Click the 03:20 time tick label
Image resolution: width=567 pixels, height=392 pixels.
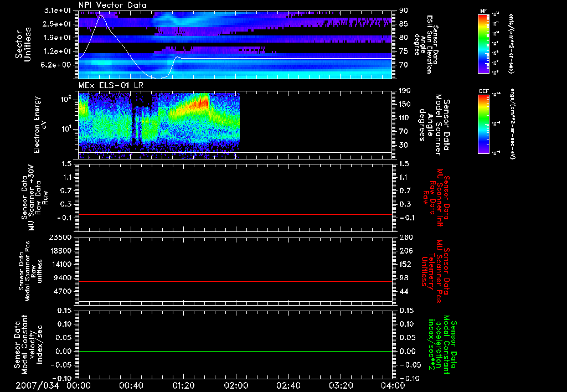(x=341, y=385)
